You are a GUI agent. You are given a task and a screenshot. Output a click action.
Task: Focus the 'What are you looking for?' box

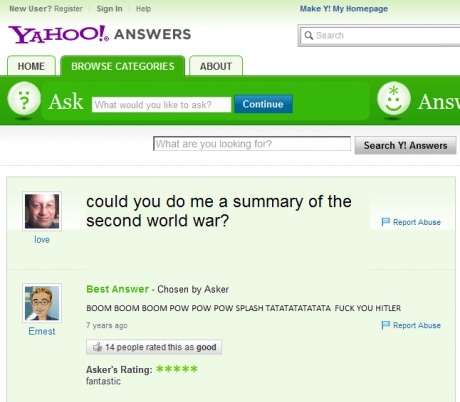[252, 144]
